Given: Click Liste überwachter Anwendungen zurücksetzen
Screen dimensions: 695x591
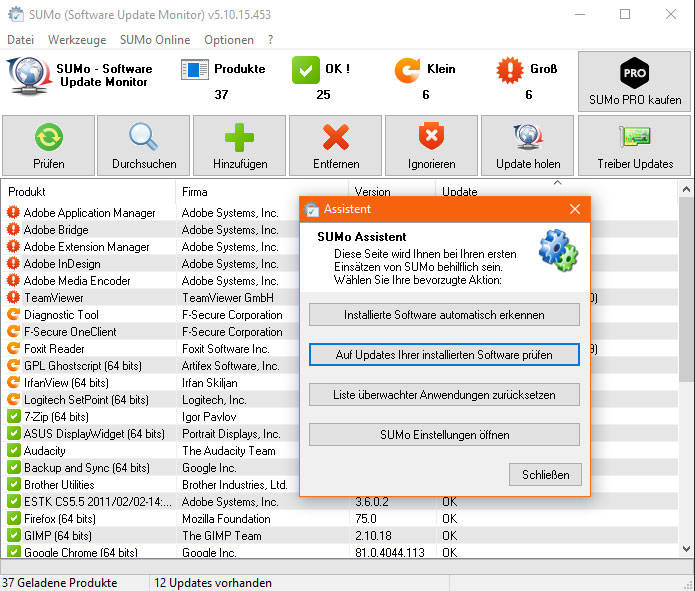Looking at the screenshot, I should click(x=444, y=395).
